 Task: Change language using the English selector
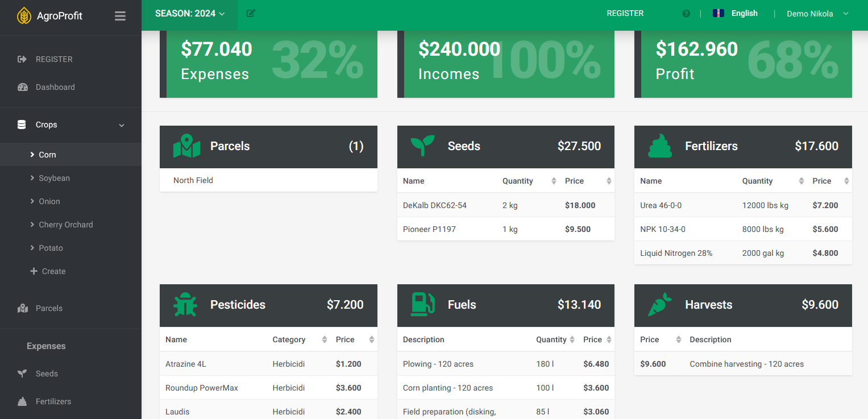(736, 14)
